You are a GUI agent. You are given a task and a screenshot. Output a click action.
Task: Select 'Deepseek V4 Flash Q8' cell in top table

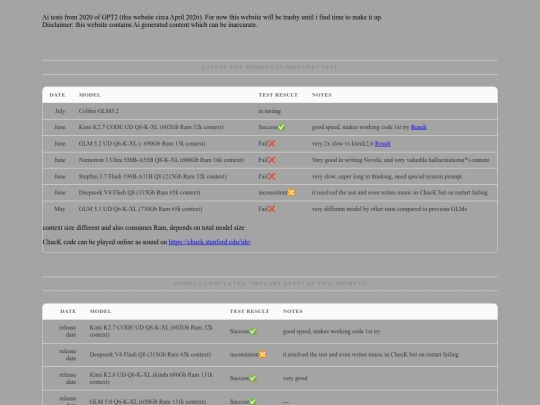click(x=139, y=193)
